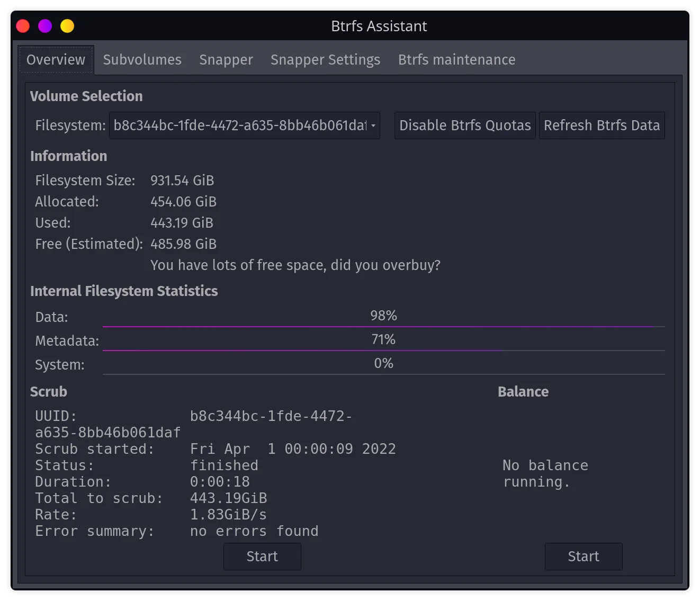Screen dimensions: 700x601
Task: Select the 454.06 GiB allocated value
Action: (x=183, y=202)
